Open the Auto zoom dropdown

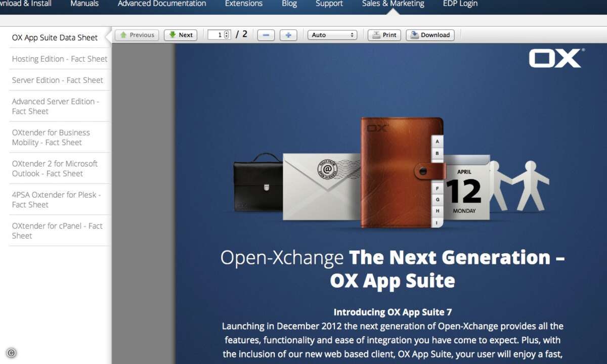(x=332, y=35)
